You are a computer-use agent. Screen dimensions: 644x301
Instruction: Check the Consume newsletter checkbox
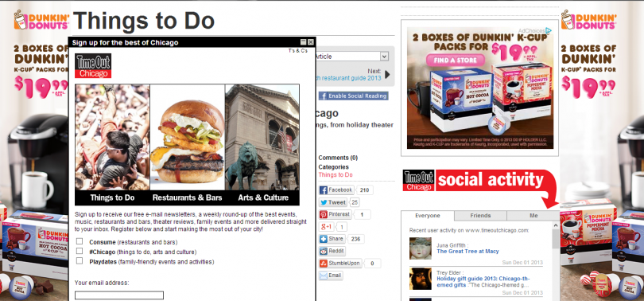(80, 241)
